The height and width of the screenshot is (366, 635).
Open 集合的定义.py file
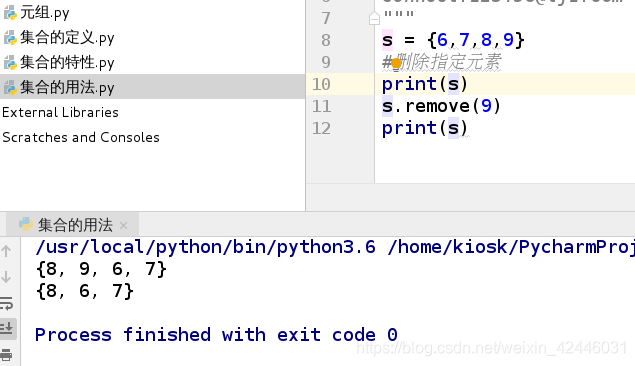coord(67,38)
